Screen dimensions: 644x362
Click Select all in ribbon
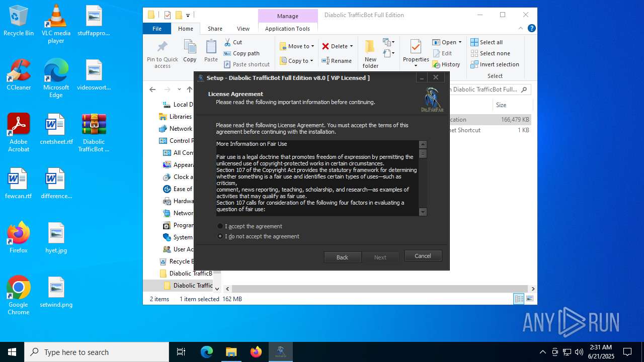487,42
